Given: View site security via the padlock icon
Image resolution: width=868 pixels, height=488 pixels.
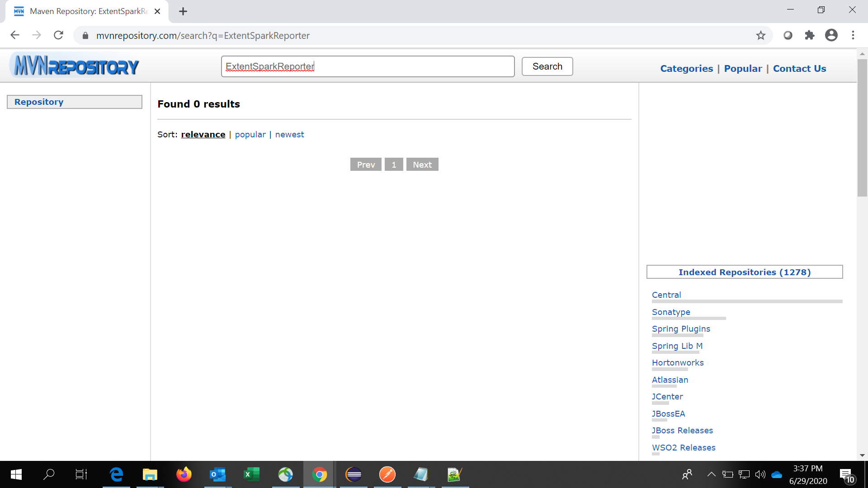Looking at the screenshot, I should pyautogui.click(x=85, y=35).
